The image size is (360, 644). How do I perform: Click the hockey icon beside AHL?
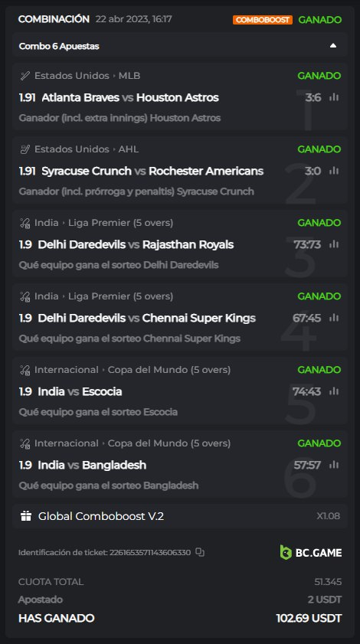[25, 149]
